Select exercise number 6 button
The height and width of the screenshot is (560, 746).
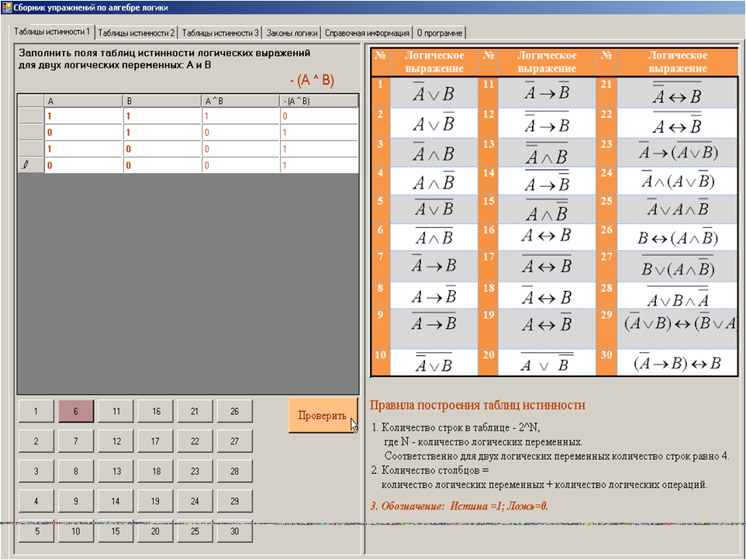pyautogui.click(x=76, y=412)
